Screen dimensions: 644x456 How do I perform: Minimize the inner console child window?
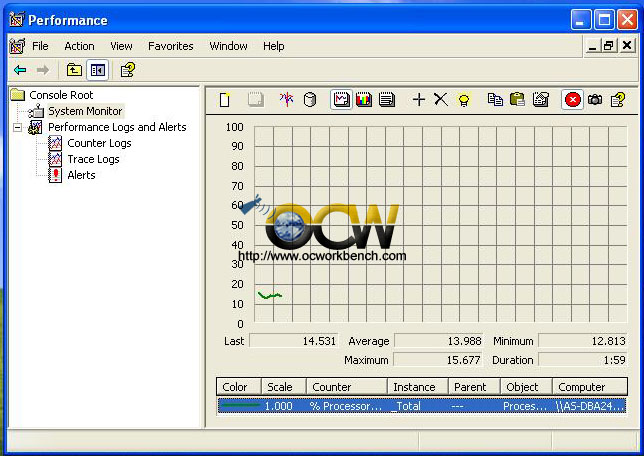592,46
